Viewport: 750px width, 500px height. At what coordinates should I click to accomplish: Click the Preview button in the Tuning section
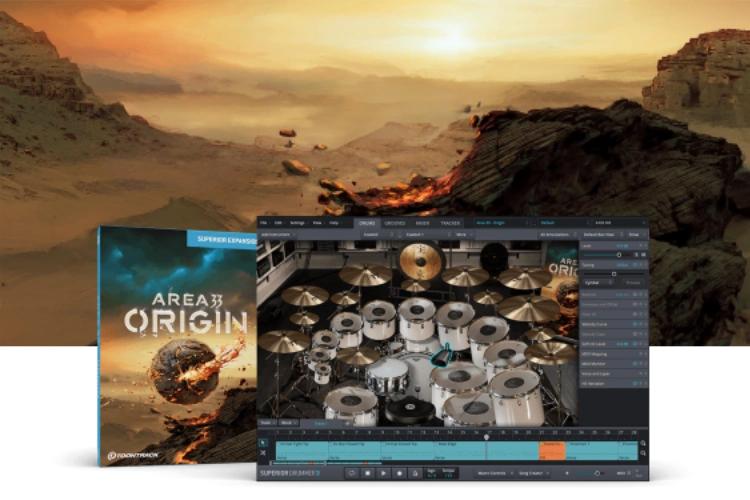(x=633, y=283)
